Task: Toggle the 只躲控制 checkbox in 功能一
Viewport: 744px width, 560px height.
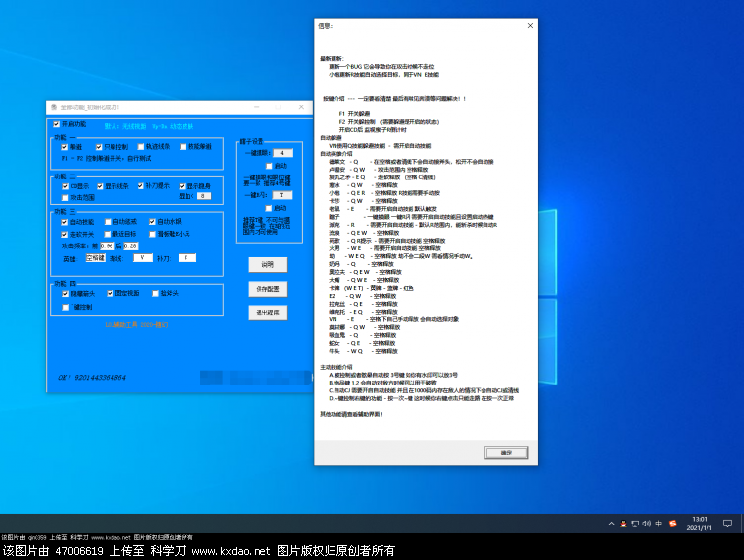Action: point(99,147)
